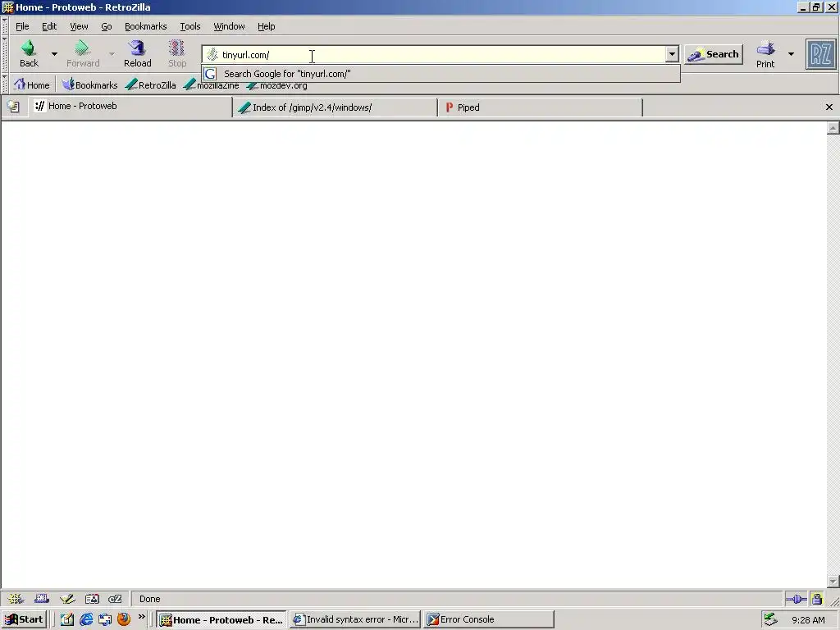Choose Search Google for "tinyurl.com/" suggestion
This screenshot has width=840, height=630.
pos(441,74)
